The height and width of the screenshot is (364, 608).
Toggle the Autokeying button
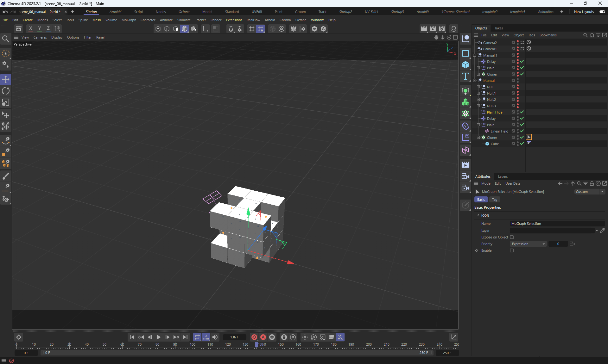263,337
